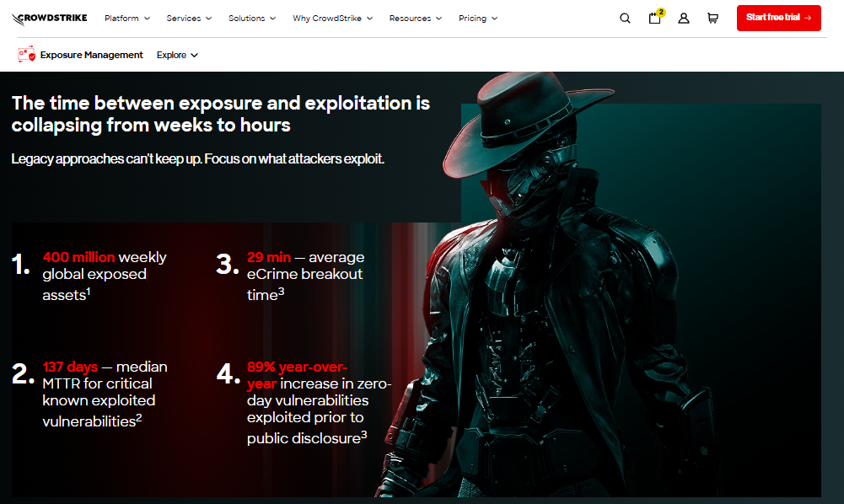Viewport: 844px width, 504px height.
Task: Open the notifications icon with badge 2
Action: (656, 17)
